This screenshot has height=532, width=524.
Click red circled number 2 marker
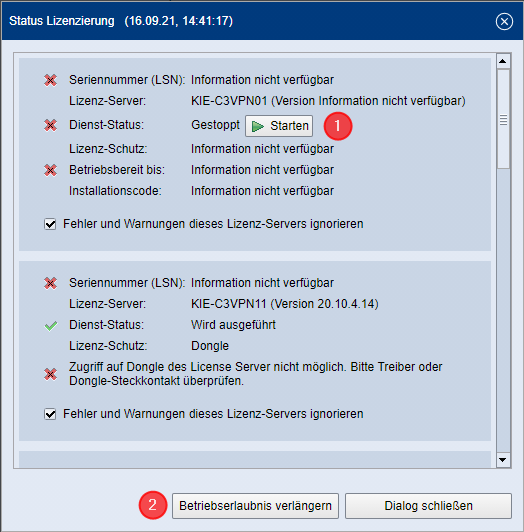coord(153,505)
